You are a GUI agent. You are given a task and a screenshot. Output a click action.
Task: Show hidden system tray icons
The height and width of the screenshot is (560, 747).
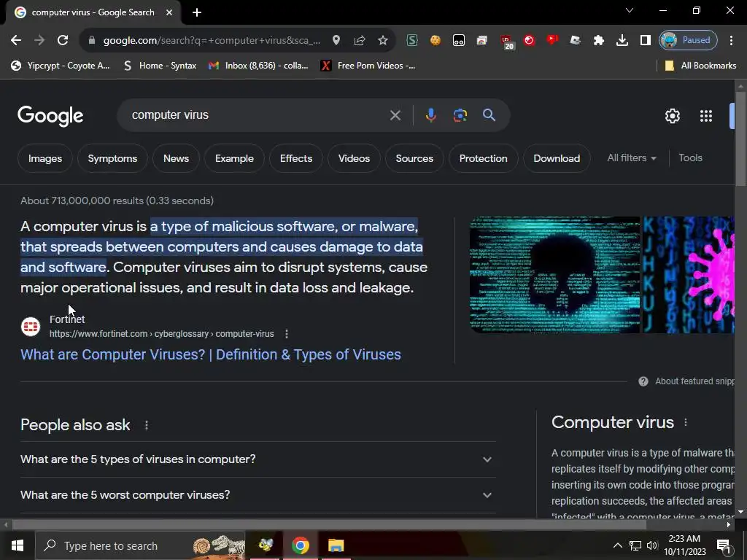617,545
